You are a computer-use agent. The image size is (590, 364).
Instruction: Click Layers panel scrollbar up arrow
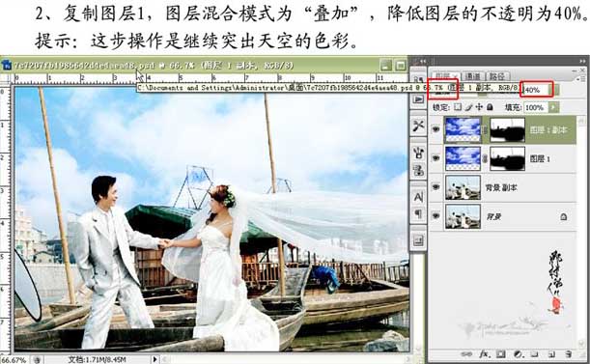tap(582, 121)
